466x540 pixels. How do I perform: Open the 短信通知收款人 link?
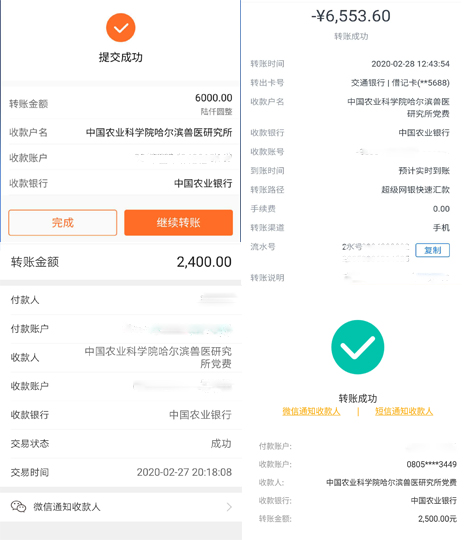pos(404,411)
